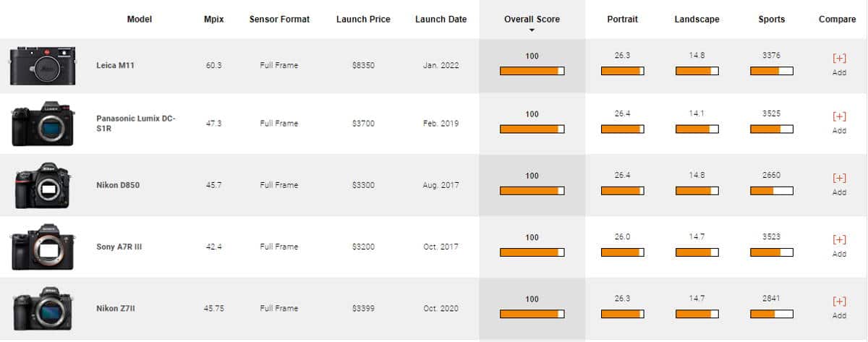Open the Leica M11 camera thumbnail
The width and height of the screenshot is (868, 342).
coord(43,66)
